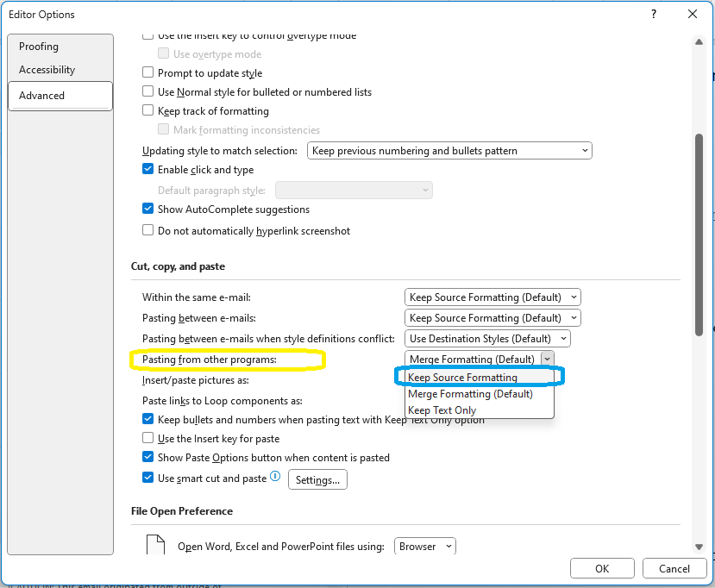
Task: Open the Within the same e-mail dropdown
Action: [492, 297]
